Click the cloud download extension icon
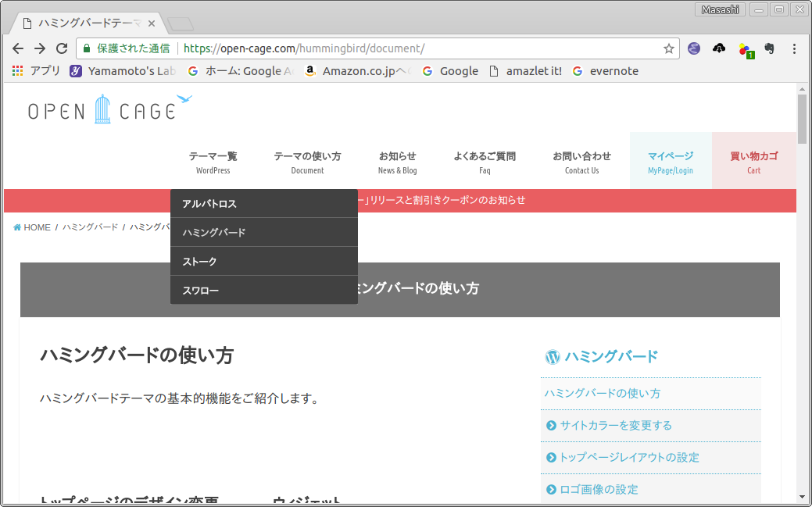This screenshot has height=507, width=812. coord(719,48)
